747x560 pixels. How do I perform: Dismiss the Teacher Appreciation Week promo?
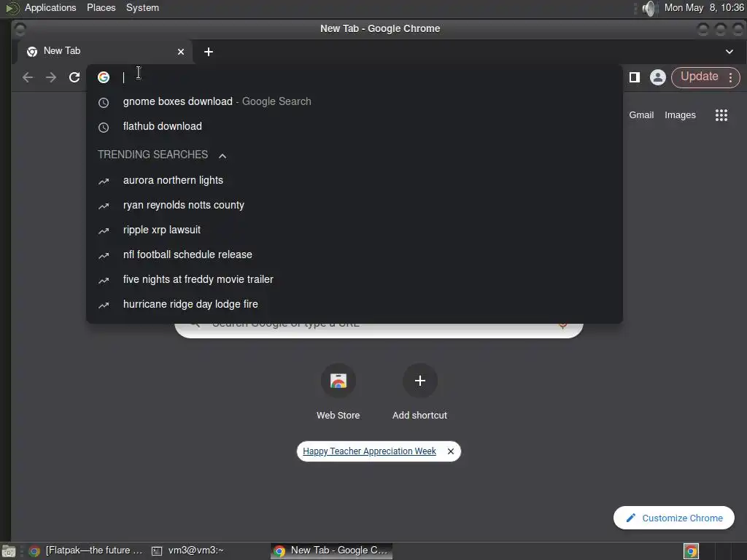[450, 451]
